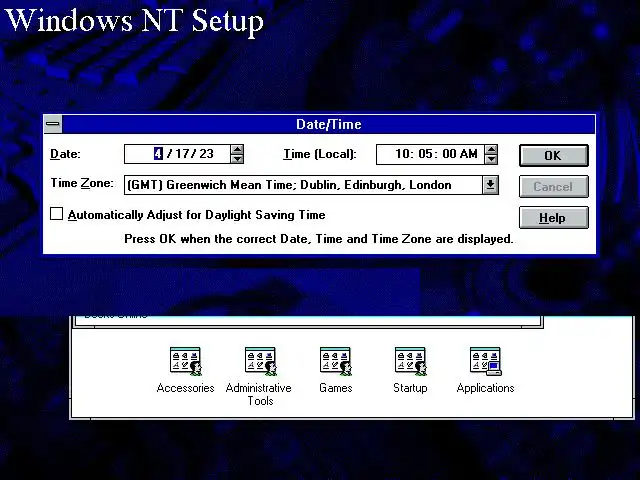Image resolution: width=640 pixels, height=480 pixels.
Task: Open Help for the Date/Time dialog
Action: point(553,218)
